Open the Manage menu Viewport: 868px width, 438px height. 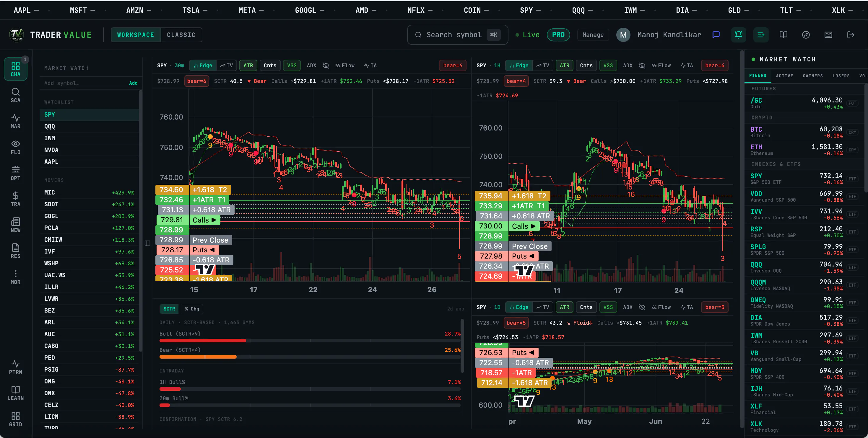593,35
